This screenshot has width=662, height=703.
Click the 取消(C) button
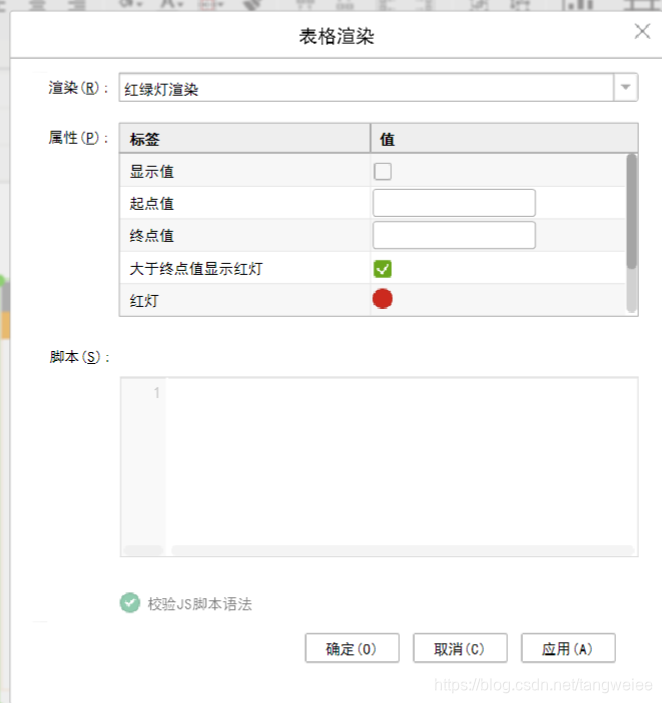pos(460,648)
